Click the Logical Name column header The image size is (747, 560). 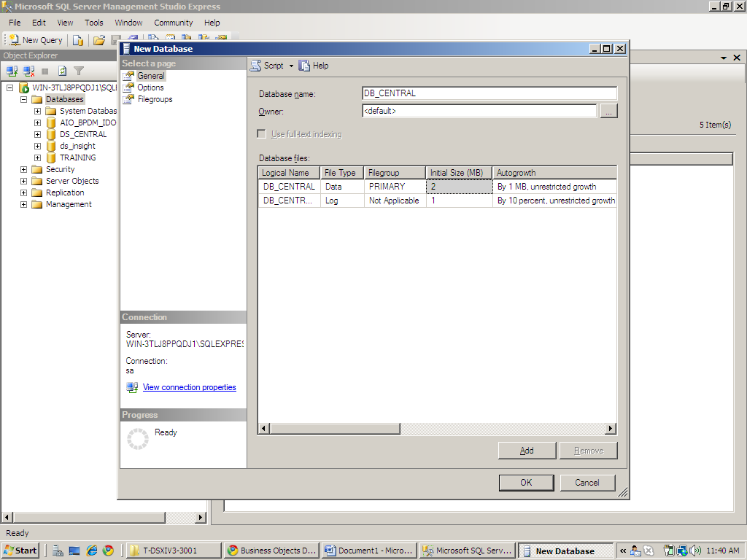pos(289,173)
